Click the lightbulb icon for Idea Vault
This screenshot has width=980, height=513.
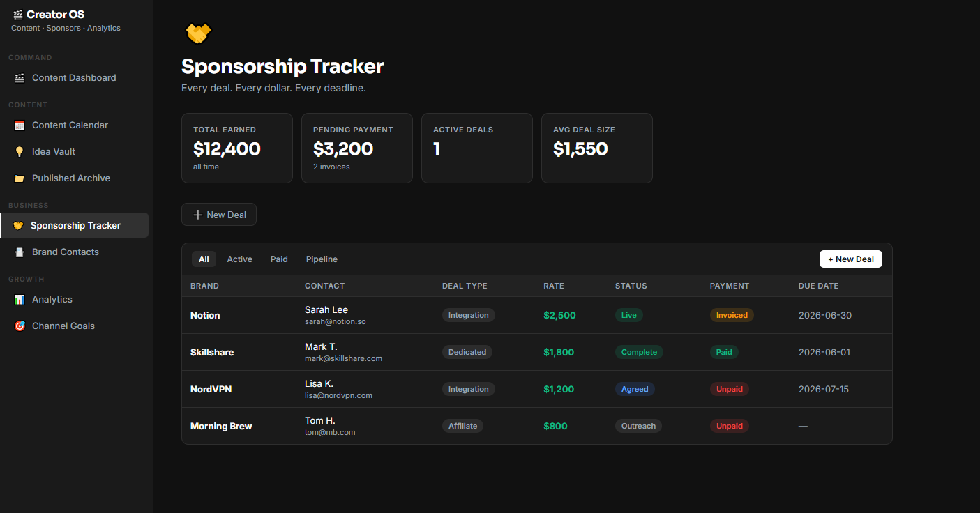click(x=20, y=152)
